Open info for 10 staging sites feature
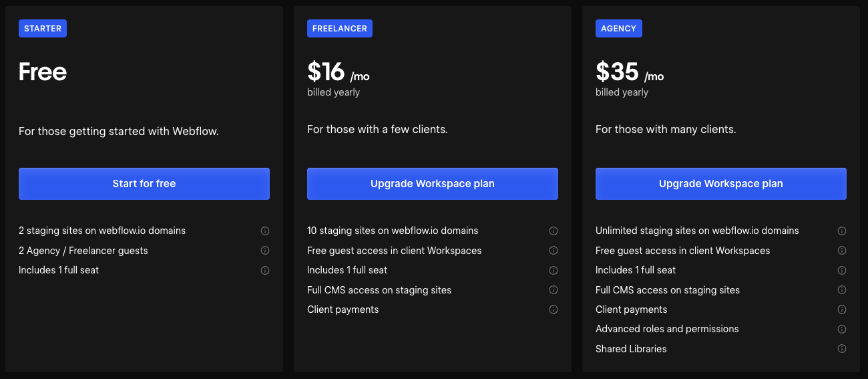 click(554, 231)
